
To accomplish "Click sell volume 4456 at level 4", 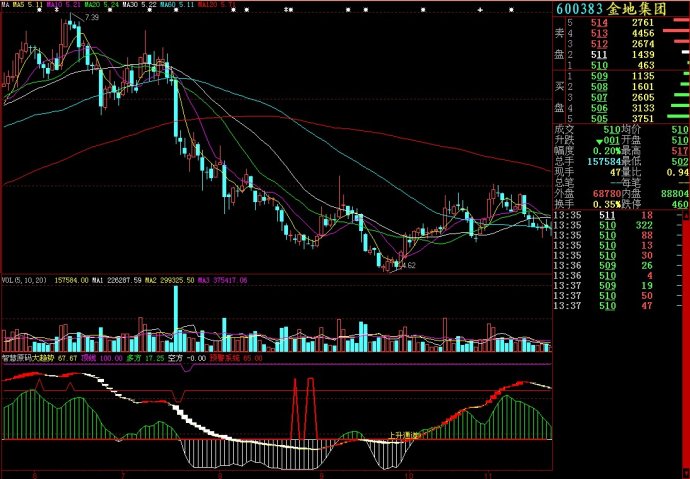I will [643, 33].
